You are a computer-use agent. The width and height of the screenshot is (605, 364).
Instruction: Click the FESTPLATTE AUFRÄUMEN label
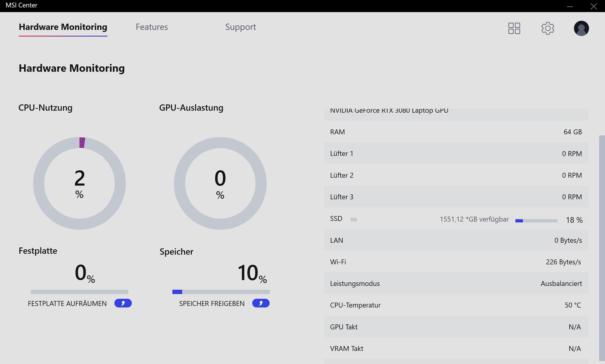click(67, 304)
